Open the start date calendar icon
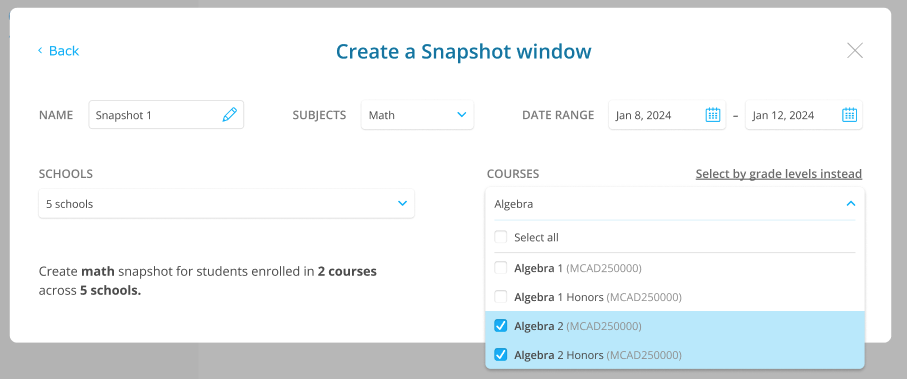 [713, 115]
